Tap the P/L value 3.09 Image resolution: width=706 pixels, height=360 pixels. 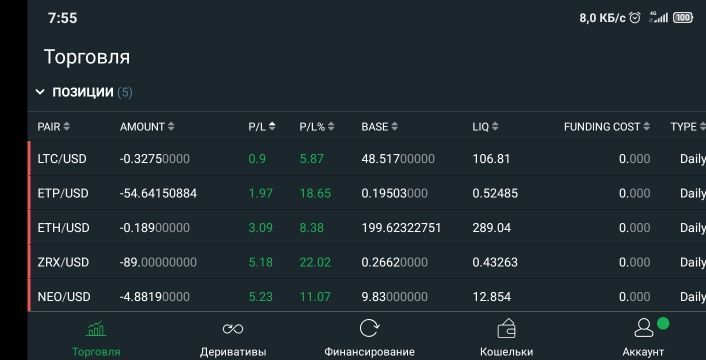[260, 228]
